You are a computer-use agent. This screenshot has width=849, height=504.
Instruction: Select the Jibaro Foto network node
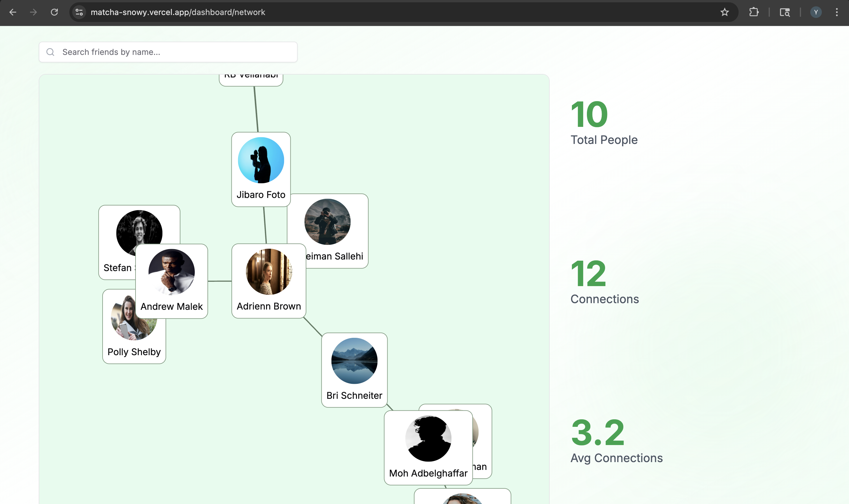pos(261,169)
